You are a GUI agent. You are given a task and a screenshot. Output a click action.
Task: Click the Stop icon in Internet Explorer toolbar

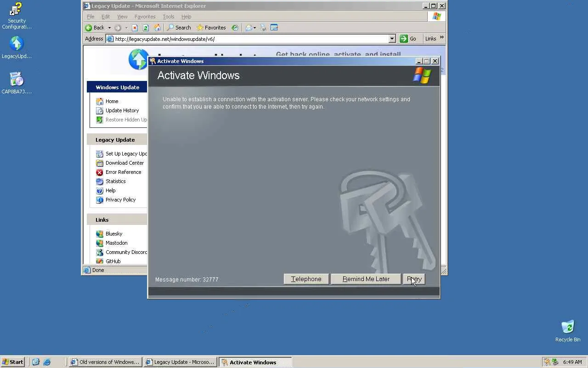click(135, 28)
